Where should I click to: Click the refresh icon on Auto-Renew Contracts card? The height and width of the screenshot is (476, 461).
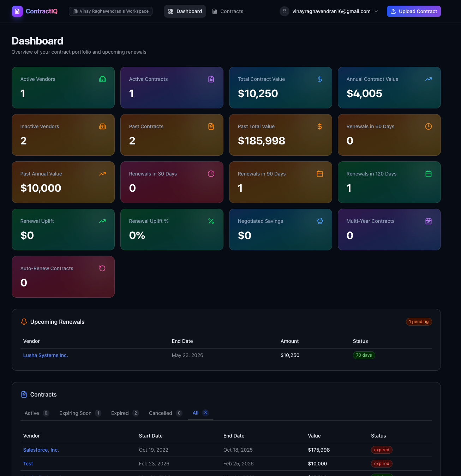click(102, 268)
